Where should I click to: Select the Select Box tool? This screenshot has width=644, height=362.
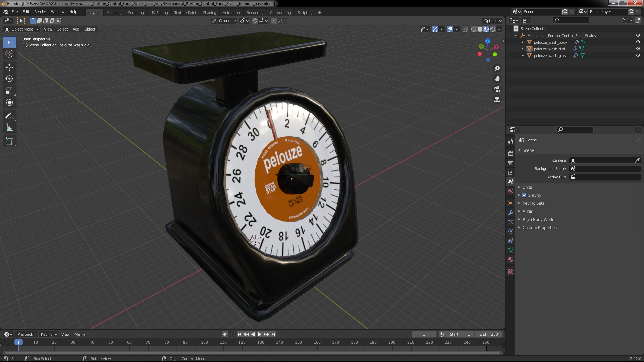[x=9, y=42]
